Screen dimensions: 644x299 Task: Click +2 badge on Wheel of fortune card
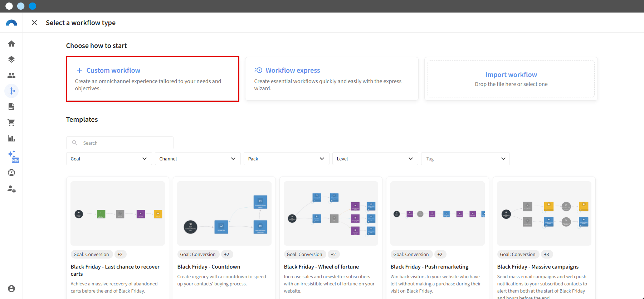pyautogui.click(x=333, y=254)
